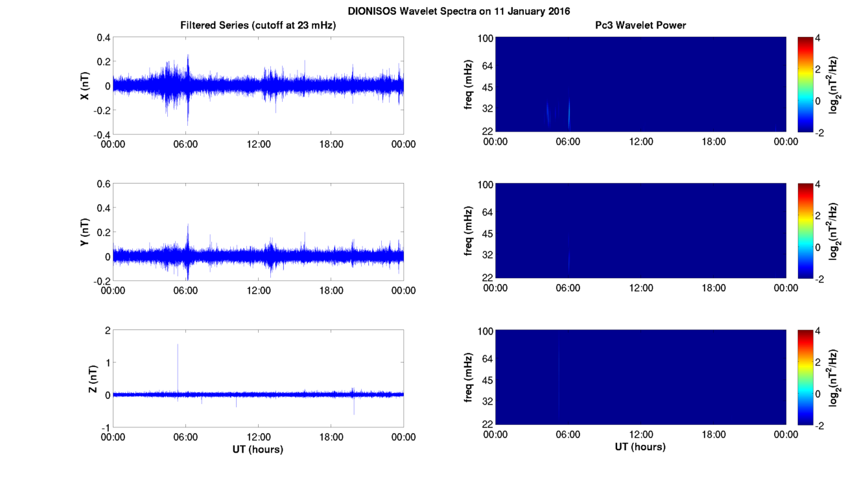The height and width of the screenshot is (489, 868).
Task: Click the Z component filtered time series plot
Action: click(258, 379)
